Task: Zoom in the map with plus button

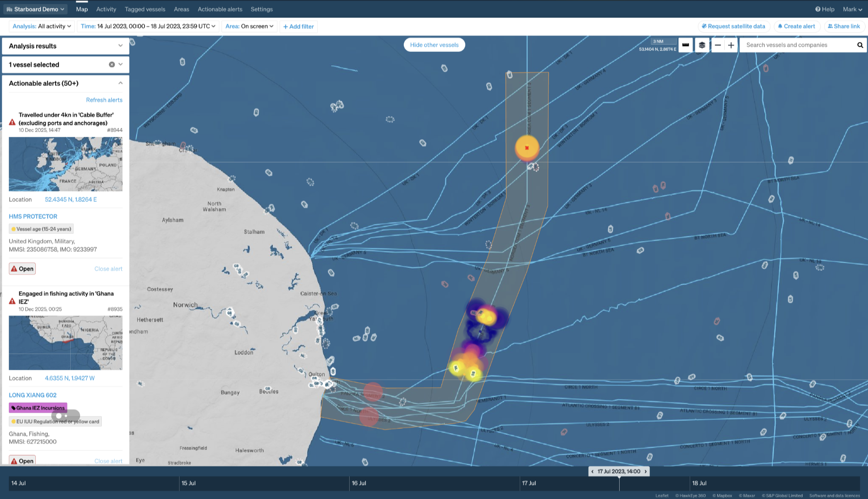Action: point(731,45)
